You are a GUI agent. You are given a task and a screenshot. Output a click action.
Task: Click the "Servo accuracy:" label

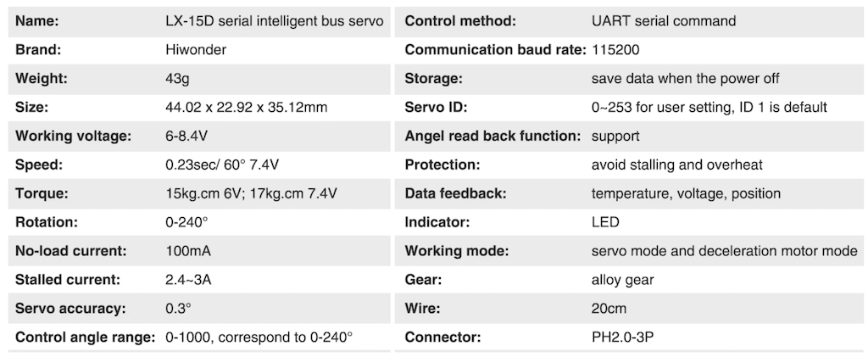pos(70,309)
